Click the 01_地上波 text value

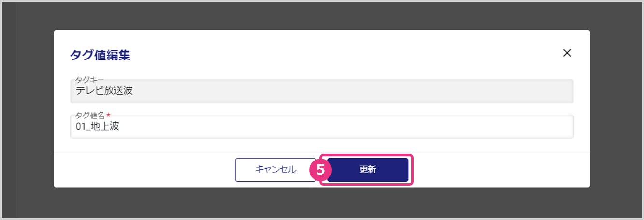[x=97, y=127]
